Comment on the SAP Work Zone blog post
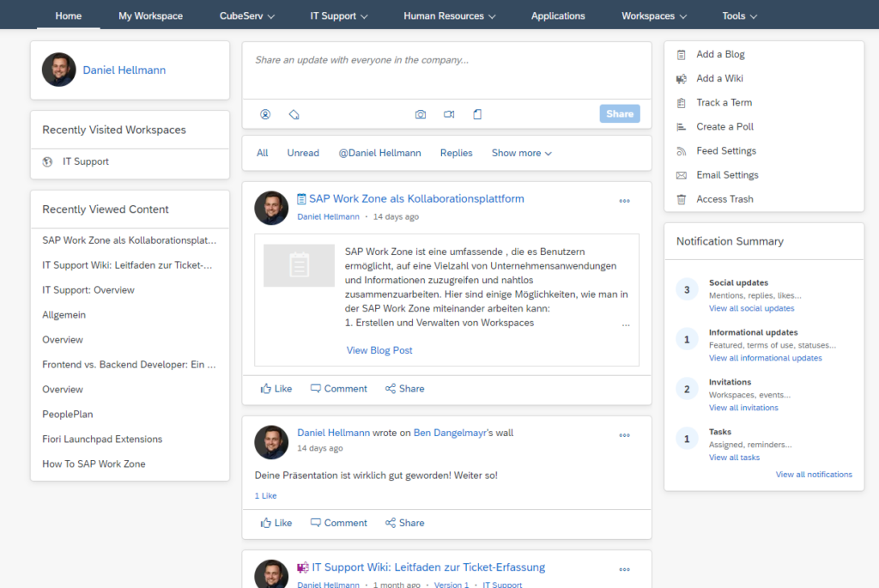 point(338,389)
